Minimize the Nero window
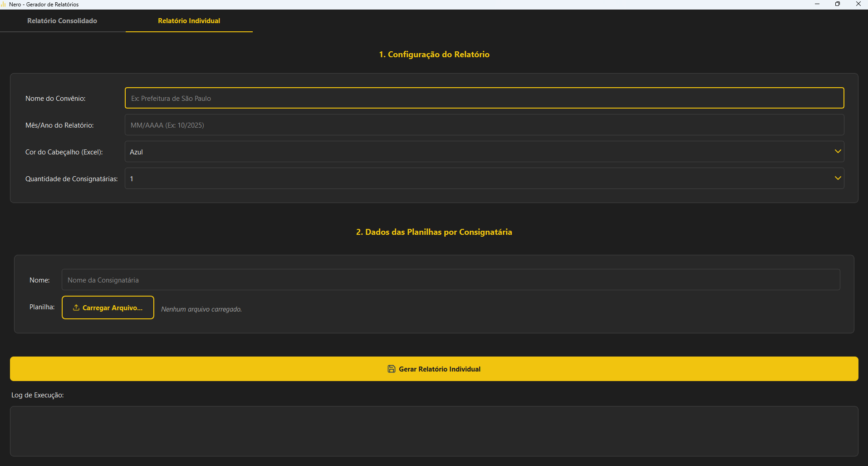This screenshot has width=868, height=466. pyautogui.click(x=817, y=4)
